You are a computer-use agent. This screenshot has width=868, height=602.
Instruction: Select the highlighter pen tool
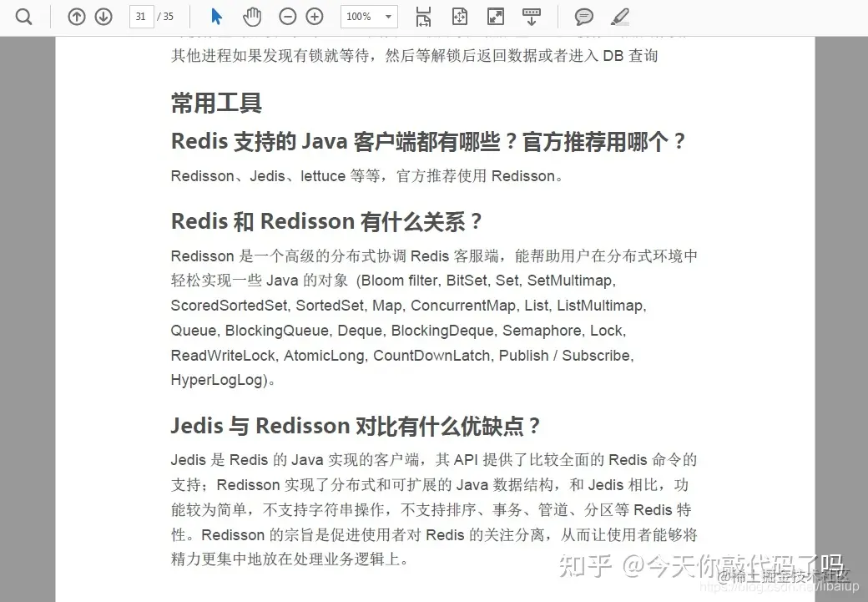coord(620,18)
